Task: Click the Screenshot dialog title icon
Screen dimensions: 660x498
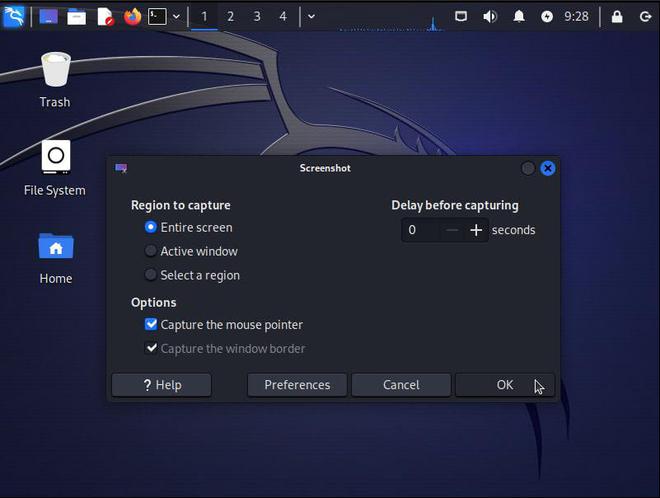Action: click(121, 168)
